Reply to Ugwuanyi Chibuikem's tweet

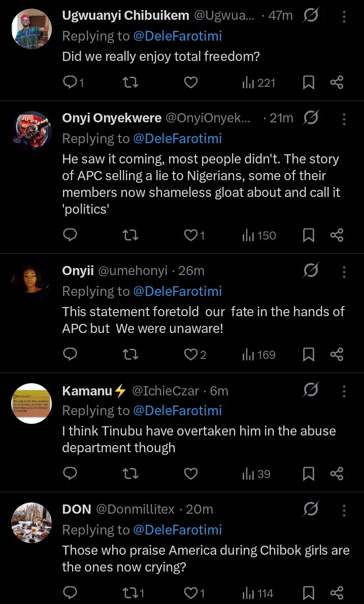tap(70, 82)
